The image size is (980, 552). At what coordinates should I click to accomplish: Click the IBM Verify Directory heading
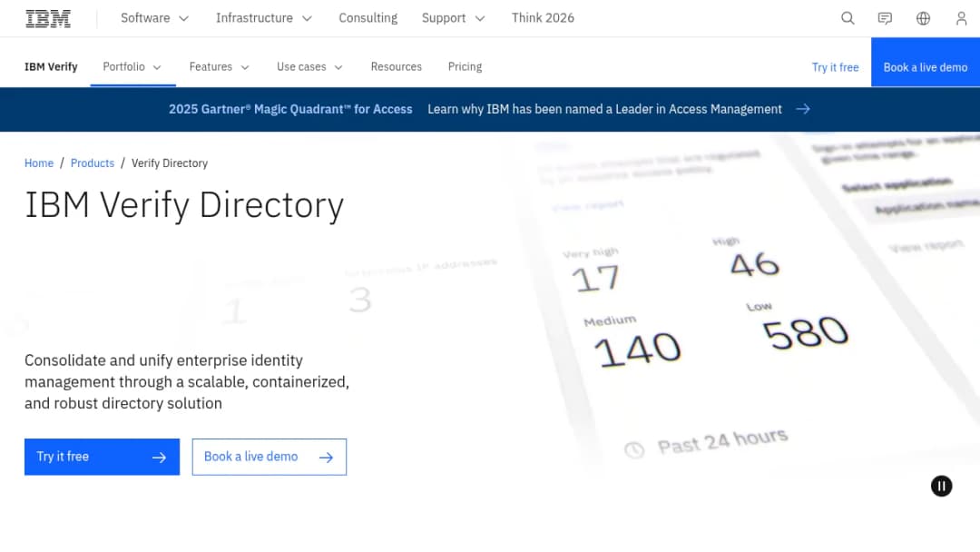pyautogui.click(x=184, y=205)
